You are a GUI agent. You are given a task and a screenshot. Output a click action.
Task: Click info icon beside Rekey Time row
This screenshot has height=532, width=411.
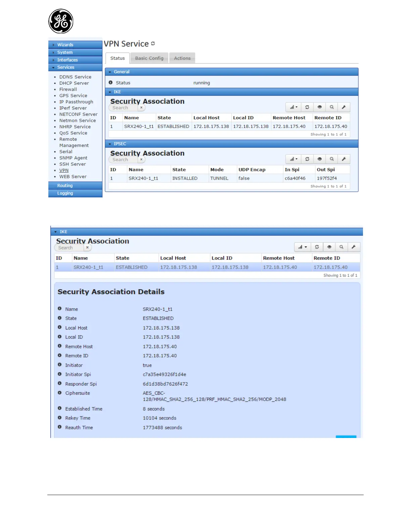(x=59, y=418)
